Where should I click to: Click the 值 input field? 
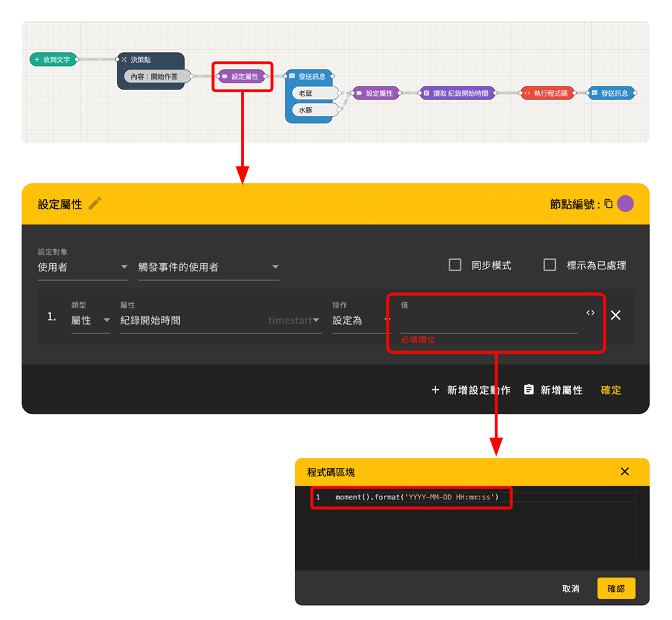tap(488, 320)
